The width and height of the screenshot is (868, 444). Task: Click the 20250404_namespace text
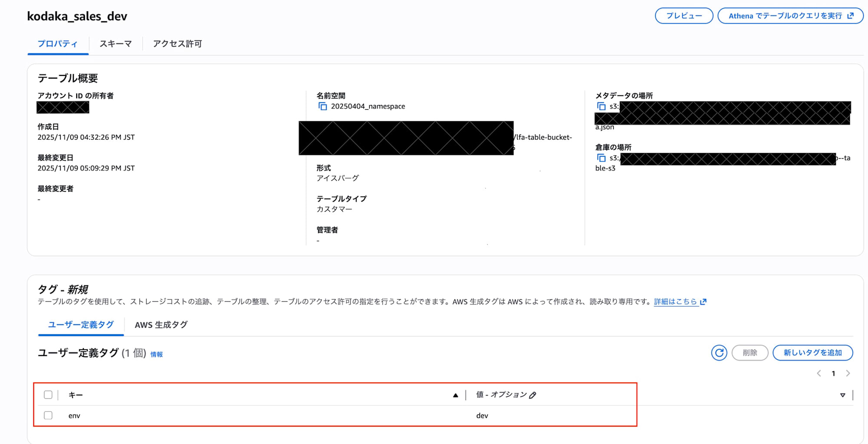coord(368,106)
